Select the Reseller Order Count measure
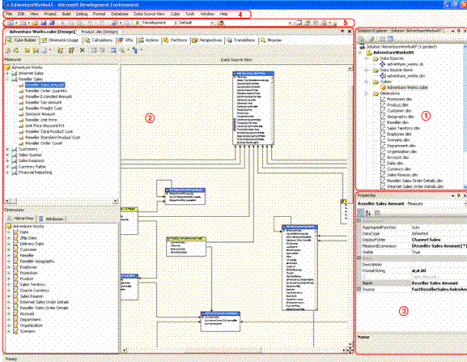The width and height of the screenshot is (467, 362). point(44,143)
